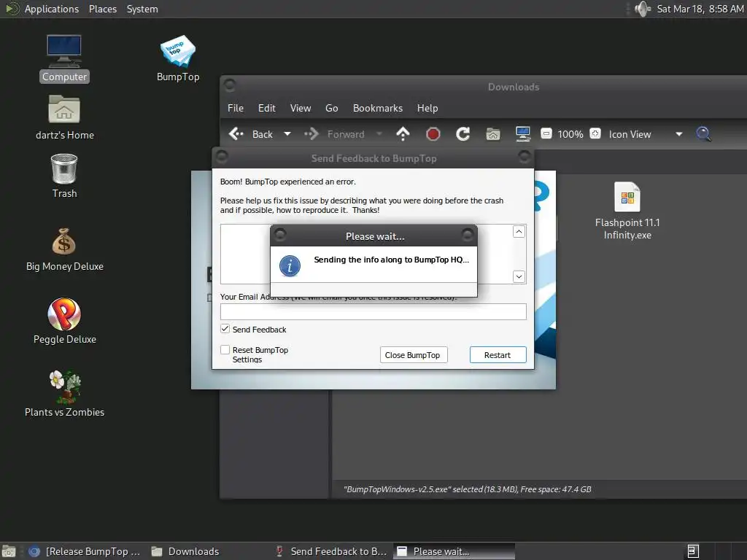Open the Forward history dropdown arrow
Viewport: 747px width, 560px height.
click(x=379, y=134)
